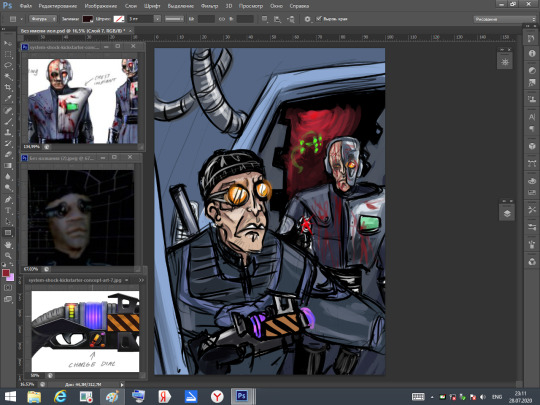
Task: Select the Healing Brush tool
Action: click(8, 110)
